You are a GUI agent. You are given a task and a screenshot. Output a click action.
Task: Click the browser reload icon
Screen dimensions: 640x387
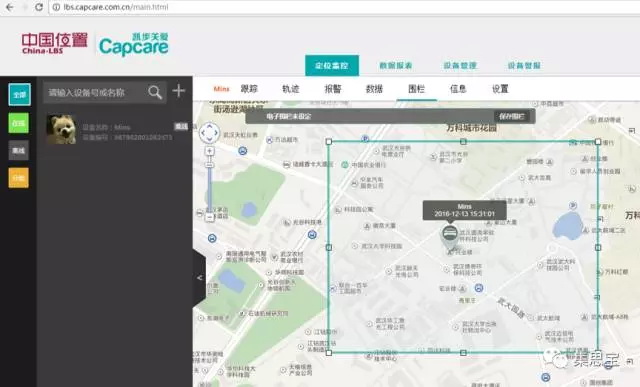pyautogui.click(x=39, y=7)
